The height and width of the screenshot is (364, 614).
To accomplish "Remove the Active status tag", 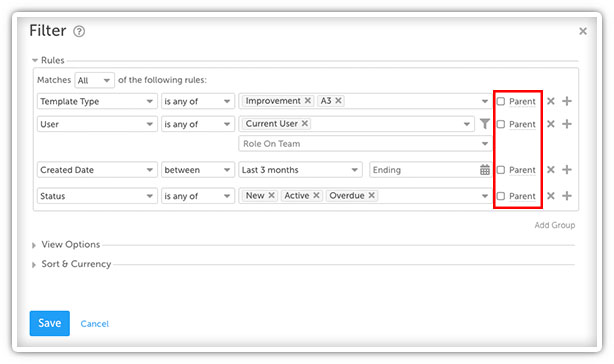I will pyautogui.click(x=316, y=195).
